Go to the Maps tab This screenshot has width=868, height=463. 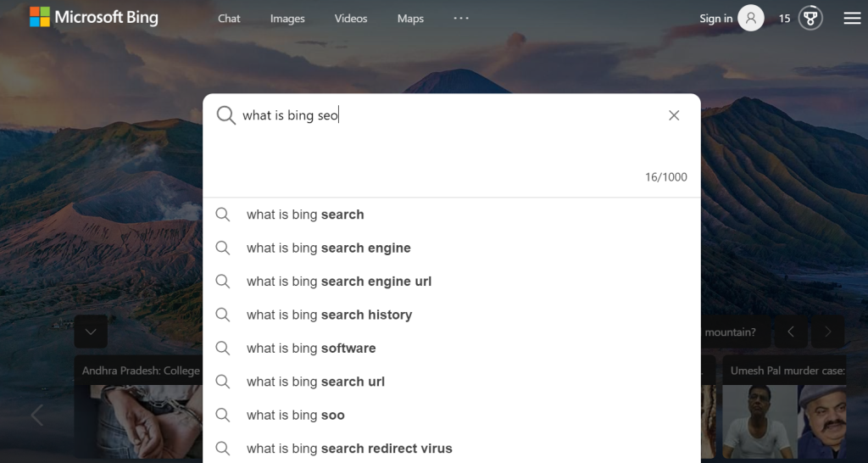[x=410, y=19]
